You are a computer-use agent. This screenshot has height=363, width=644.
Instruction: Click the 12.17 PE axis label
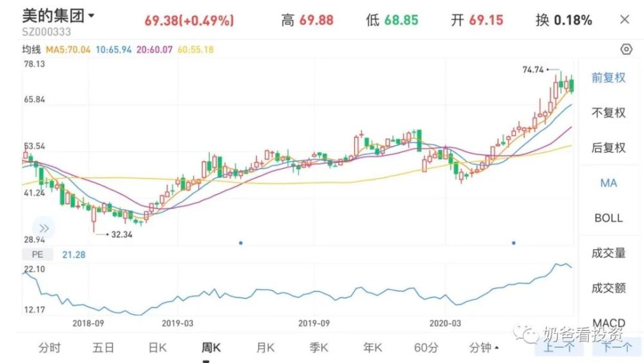click(x=35, y=309)
